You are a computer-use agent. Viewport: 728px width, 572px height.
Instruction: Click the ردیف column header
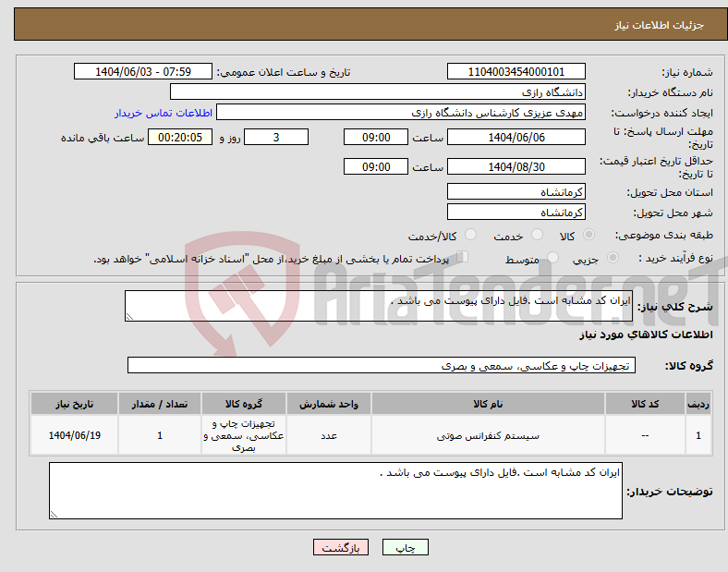click(698, 404)
